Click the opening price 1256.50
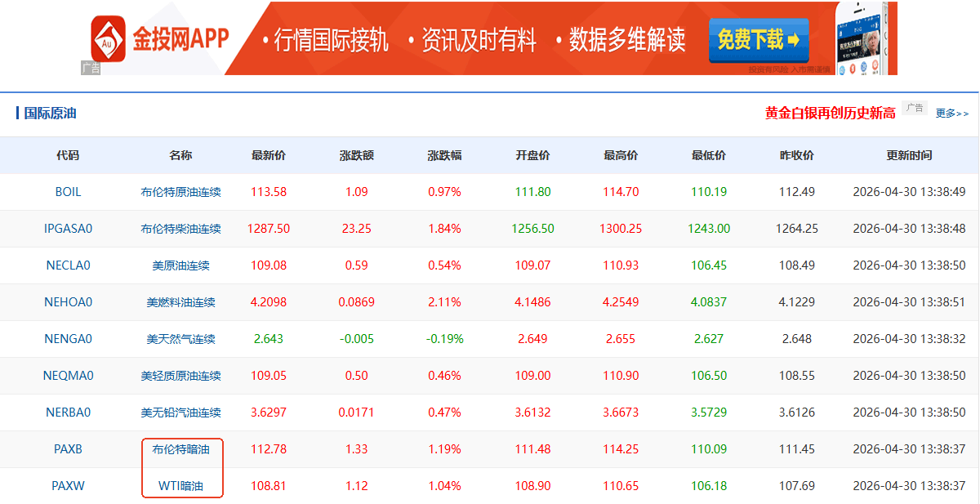The width and height of the screenshot is (980, 504). (x=532, y=229)
